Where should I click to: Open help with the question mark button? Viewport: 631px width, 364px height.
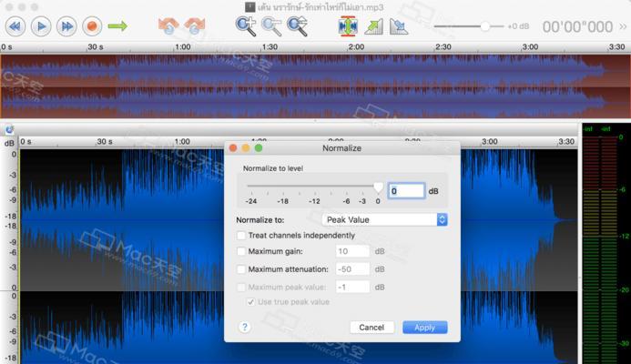coord(244,327)
